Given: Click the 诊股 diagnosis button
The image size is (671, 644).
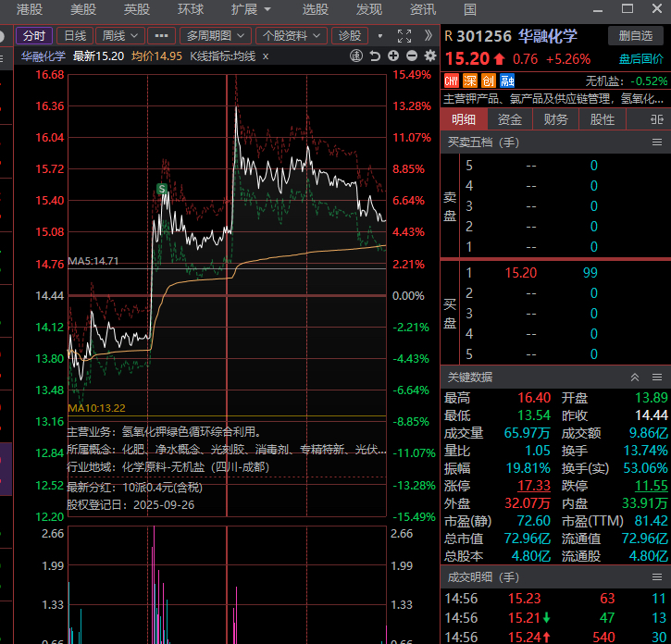Looking at the screenshot, I should tap(350, 36).
